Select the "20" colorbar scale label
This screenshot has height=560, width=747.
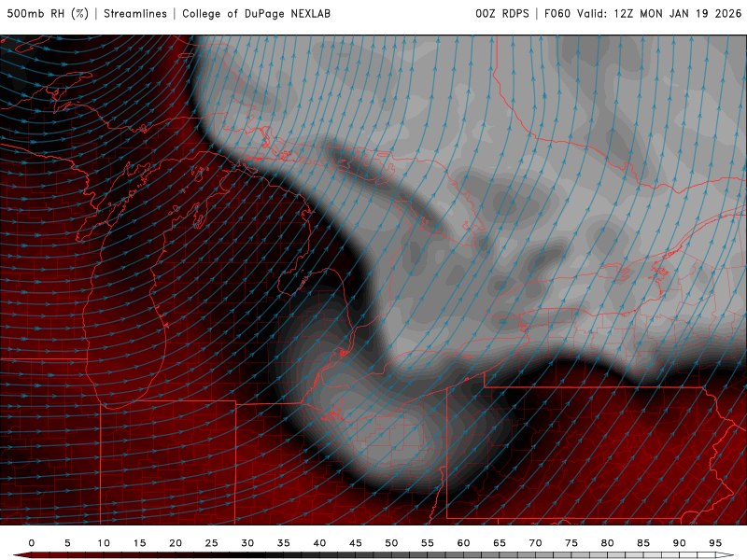(176, 543)
